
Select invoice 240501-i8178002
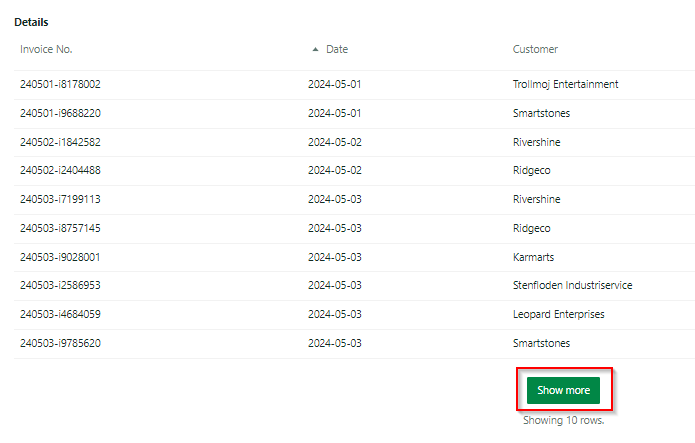[60, 84]
